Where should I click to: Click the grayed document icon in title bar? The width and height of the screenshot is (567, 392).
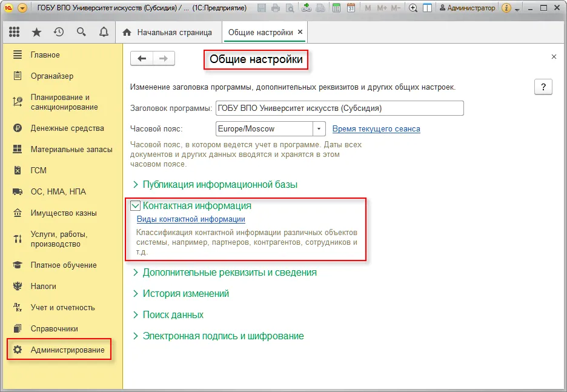tap(320, 8)
